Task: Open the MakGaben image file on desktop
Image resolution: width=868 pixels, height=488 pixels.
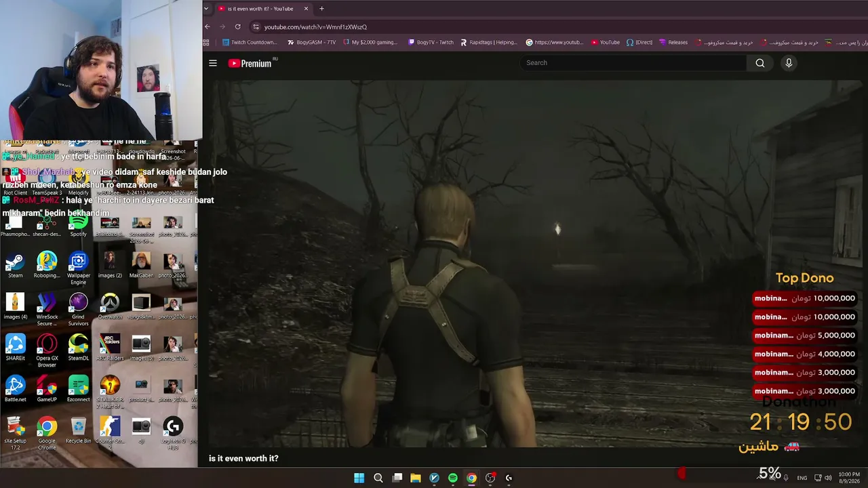Action: (141, 265)
